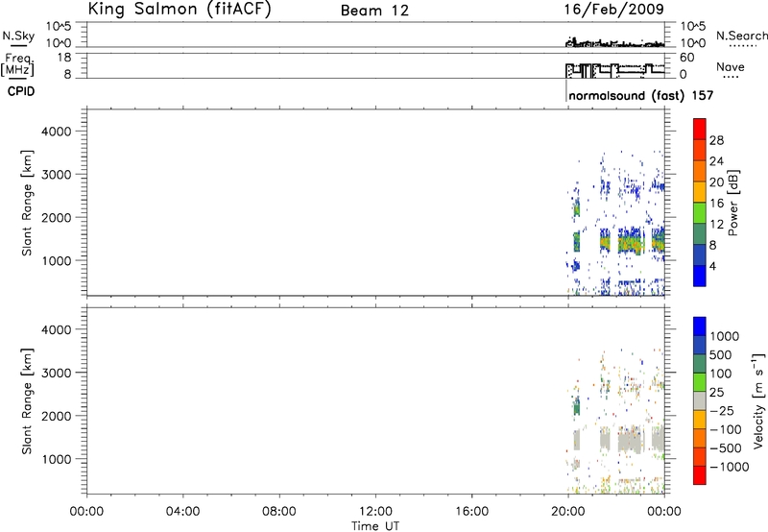Select the 8–12 dB teal Power swatch
This screenshot has height=532, width=768.
tap(700, 233)
